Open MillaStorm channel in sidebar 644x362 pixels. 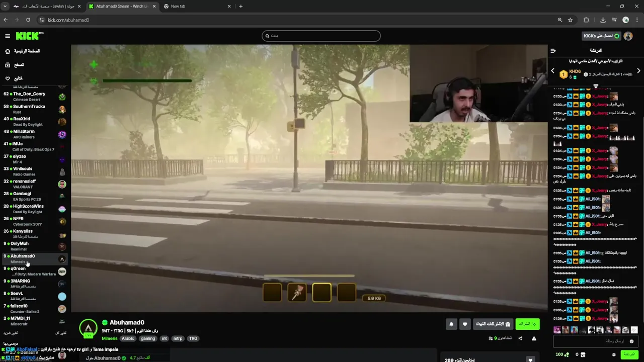click(x=34, y=134)
